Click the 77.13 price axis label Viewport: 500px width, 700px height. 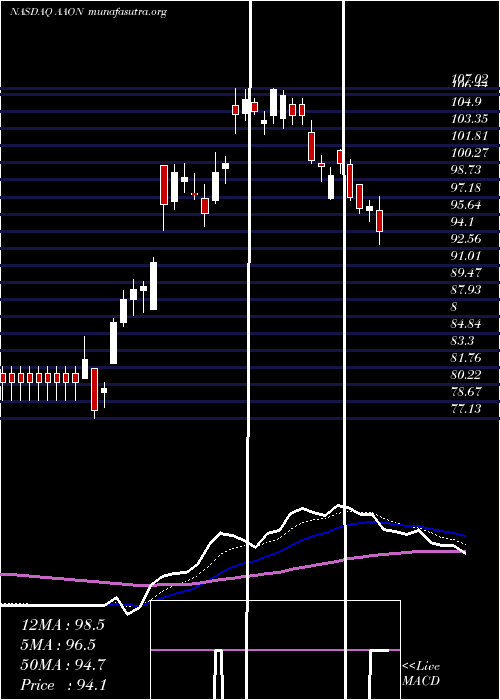tap(467, 408)
